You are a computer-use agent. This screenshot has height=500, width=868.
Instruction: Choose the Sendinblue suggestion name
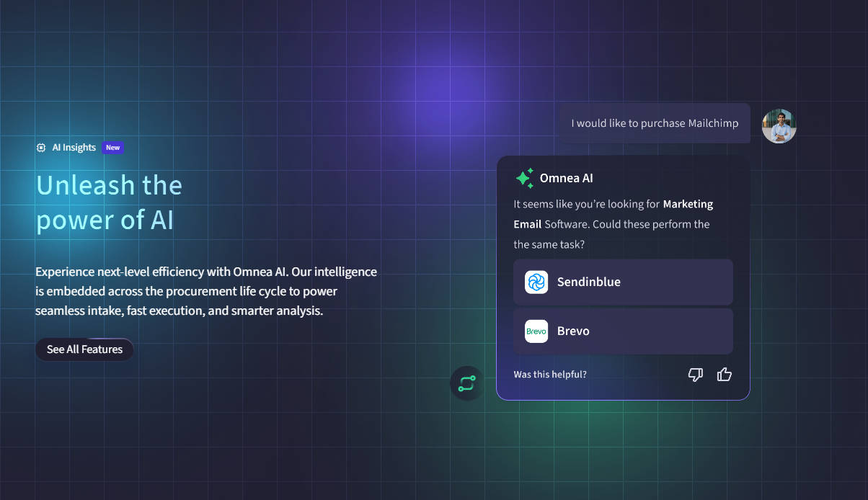pyautogui.click(x=588, y=282)
